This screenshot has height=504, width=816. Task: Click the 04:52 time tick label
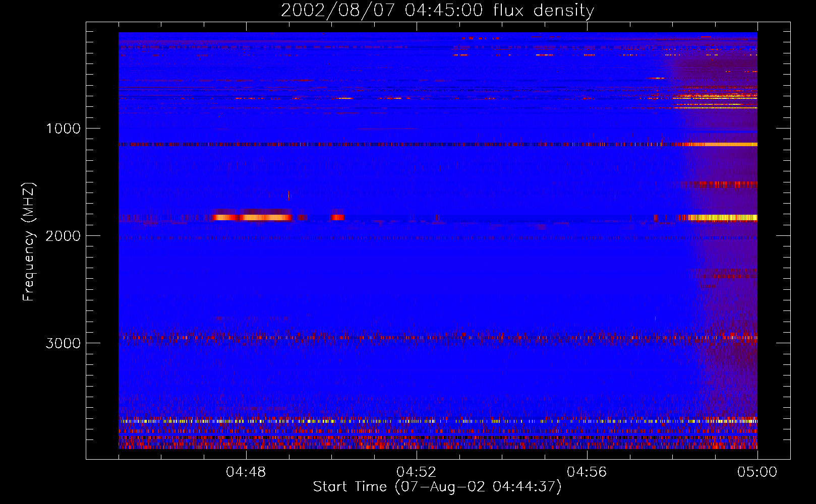417,472
